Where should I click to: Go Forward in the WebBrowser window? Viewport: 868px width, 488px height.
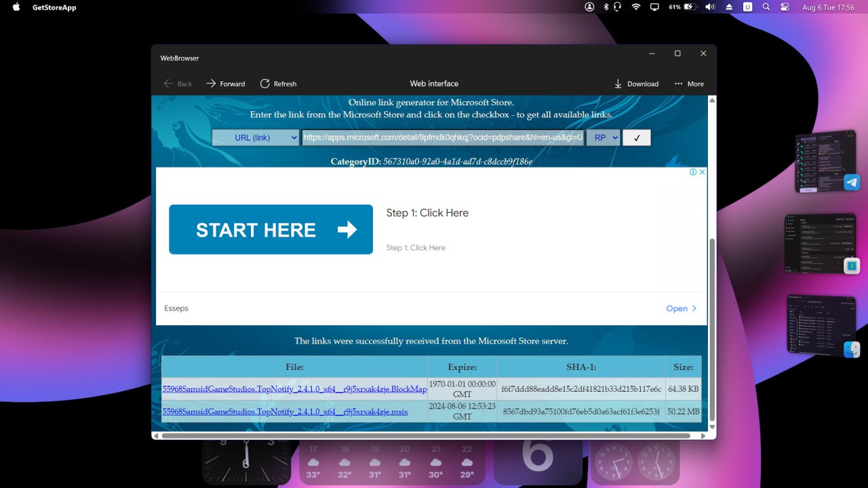[226, 83]
